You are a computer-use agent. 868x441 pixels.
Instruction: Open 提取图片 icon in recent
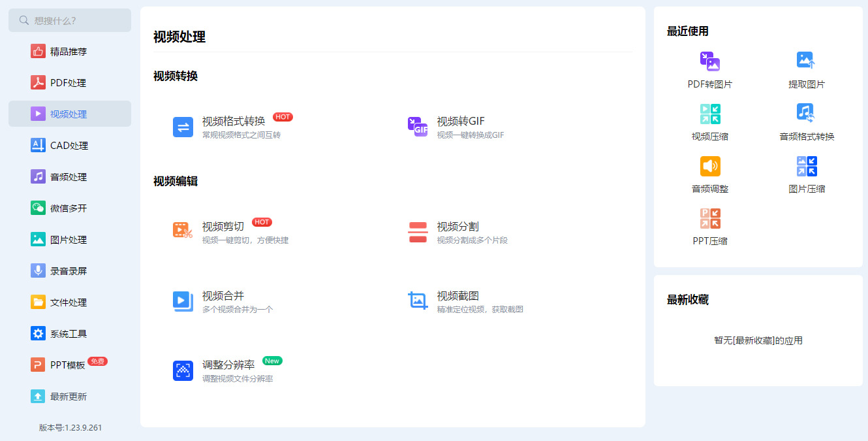[807, 61]
